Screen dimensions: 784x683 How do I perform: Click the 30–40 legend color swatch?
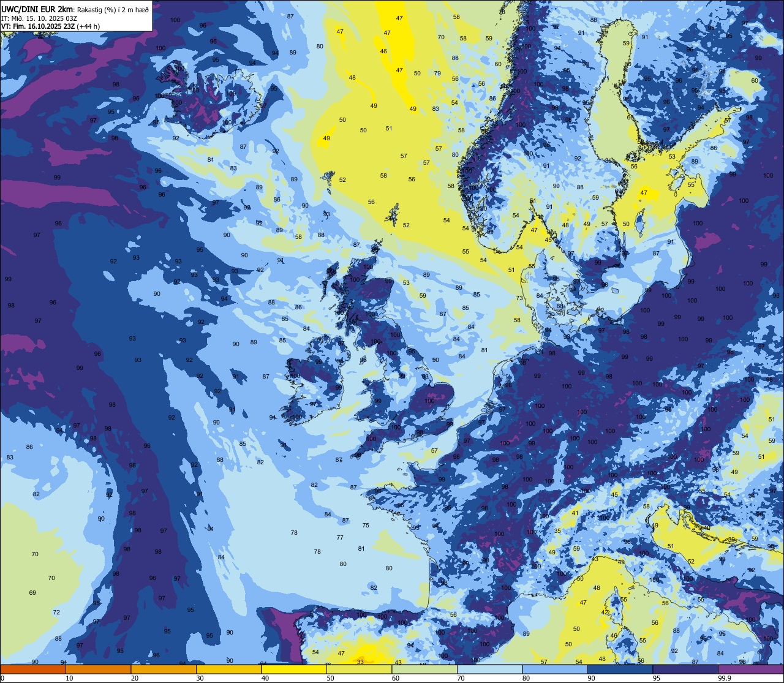[228, 669]
